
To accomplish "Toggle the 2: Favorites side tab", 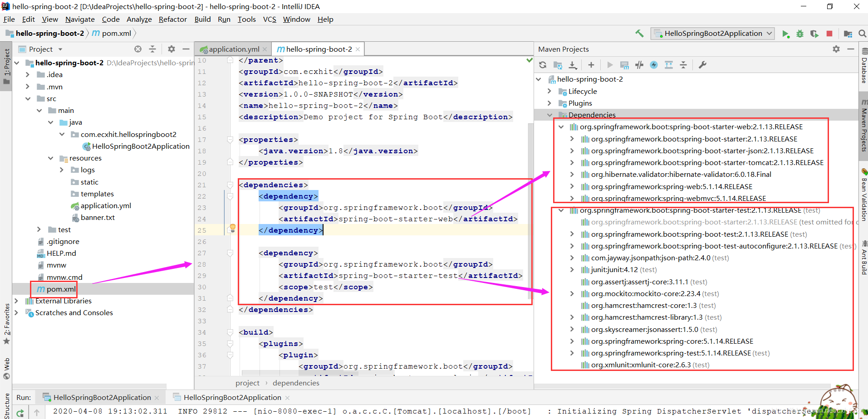I will (6, 324).
